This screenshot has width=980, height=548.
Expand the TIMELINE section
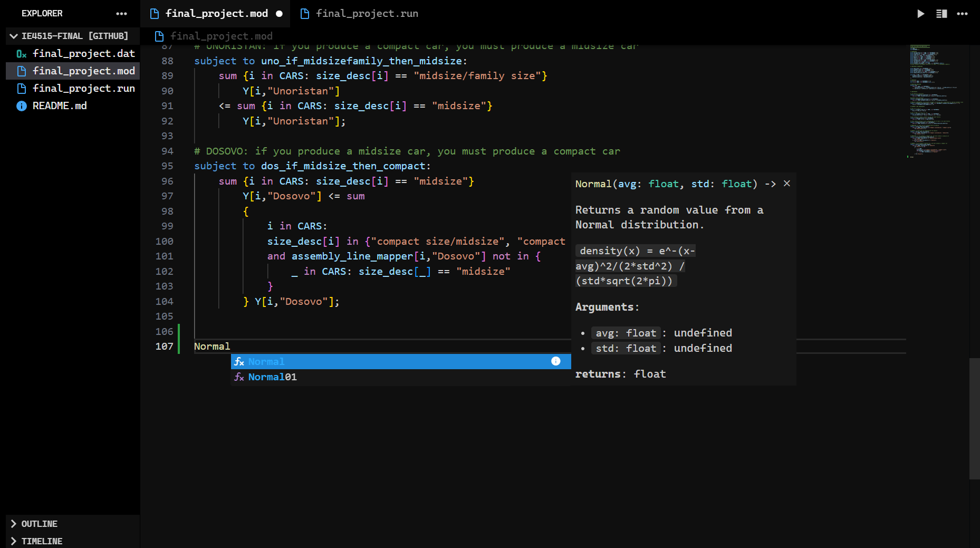tap(14, 541)
